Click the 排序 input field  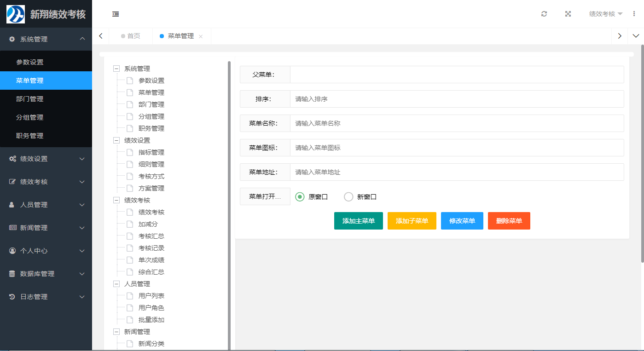(414, 98)
